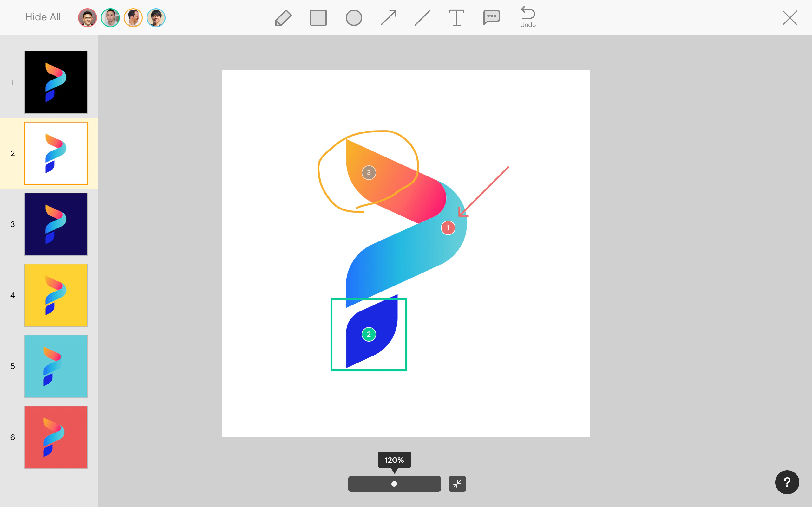Hide all annotations with Hide All
812x507 pixels.
tap(43, 17)
